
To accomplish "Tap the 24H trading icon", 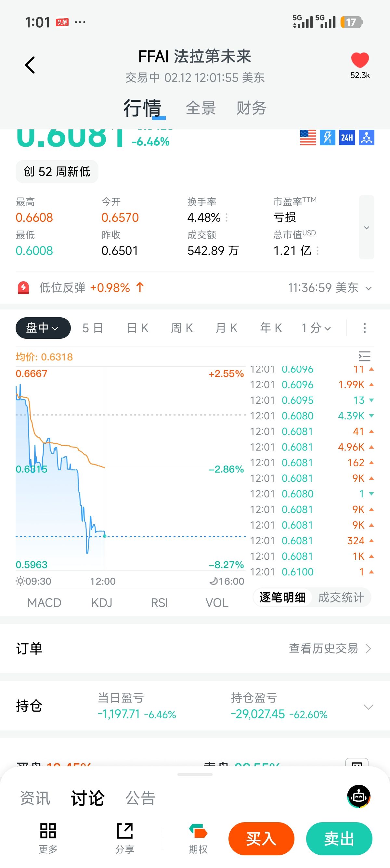I will coord(347,138).
